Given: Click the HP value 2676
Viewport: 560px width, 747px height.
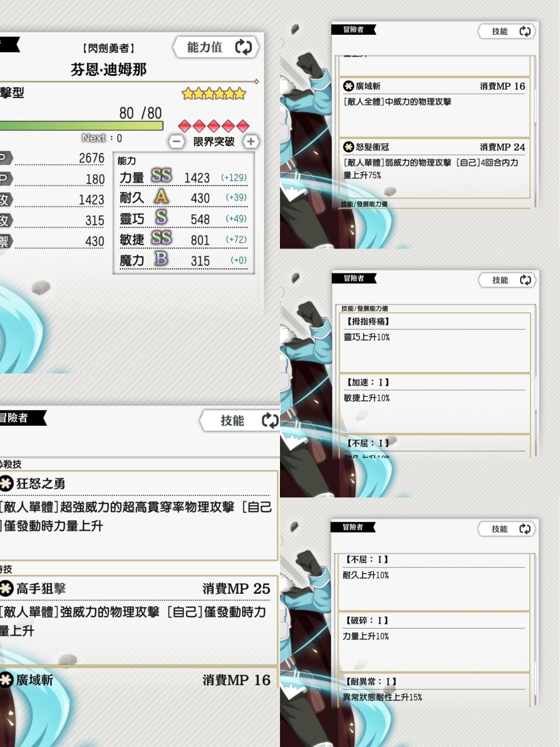Looking at the screenshot, I should pos(91,158).
